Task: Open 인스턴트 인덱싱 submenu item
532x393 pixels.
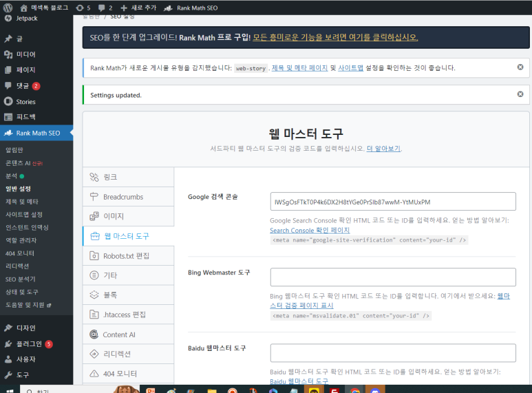Action: [27, 227]
